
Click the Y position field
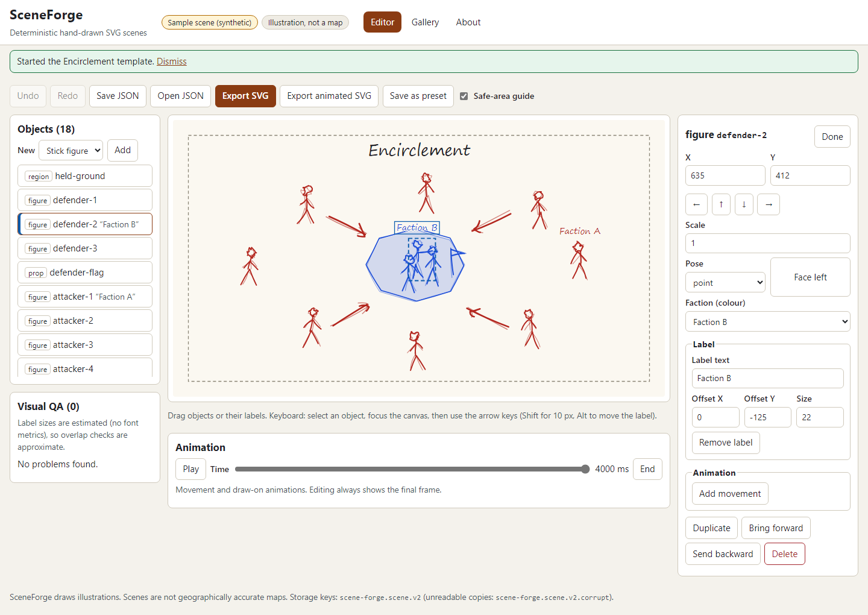810,175
